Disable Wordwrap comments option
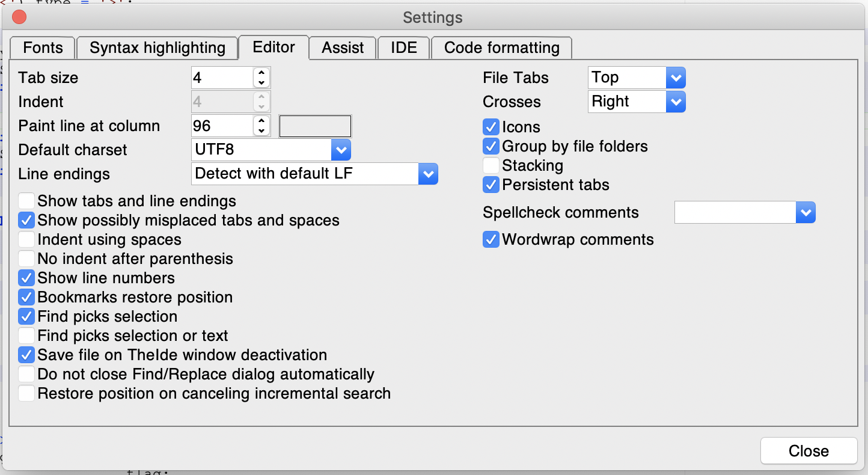The image size is (868, 475). click(491, 239)
